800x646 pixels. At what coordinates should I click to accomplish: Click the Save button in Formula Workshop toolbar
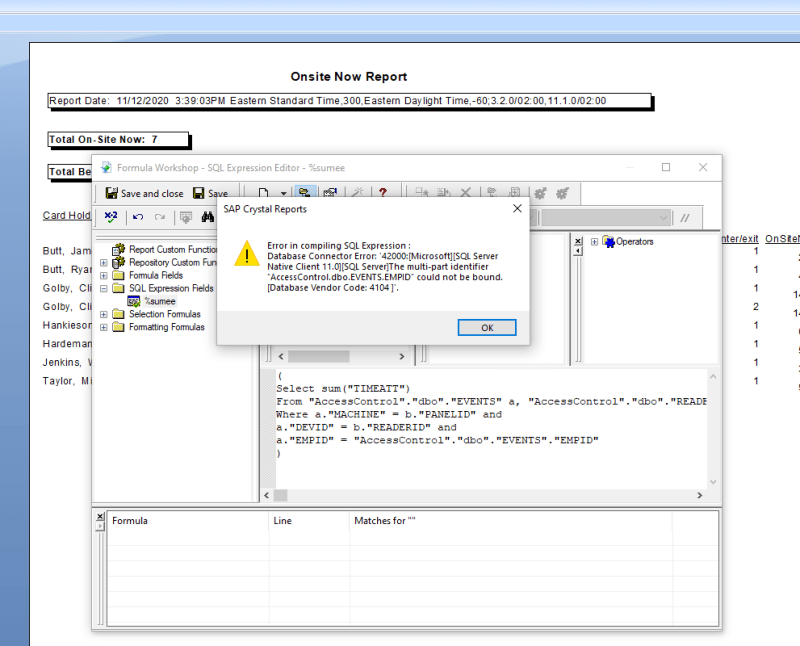pyautogui.click(x=210, y=193)
